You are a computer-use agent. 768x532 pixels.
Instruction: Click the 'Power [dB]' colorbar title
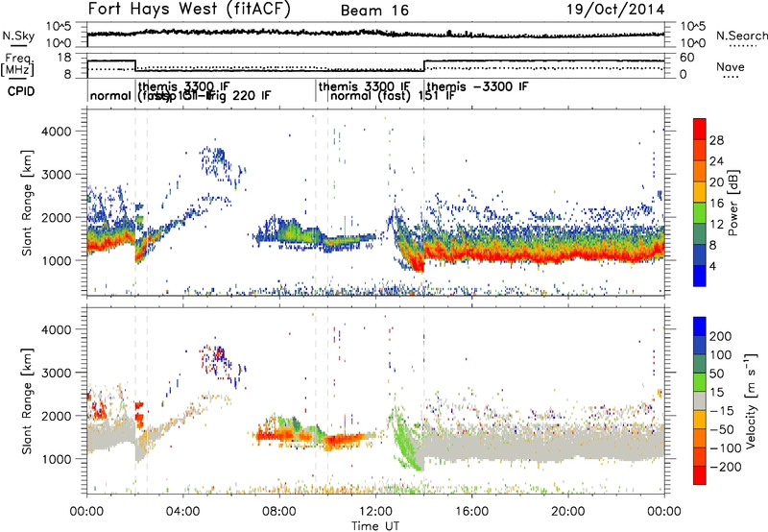click(x=732, y=203)
